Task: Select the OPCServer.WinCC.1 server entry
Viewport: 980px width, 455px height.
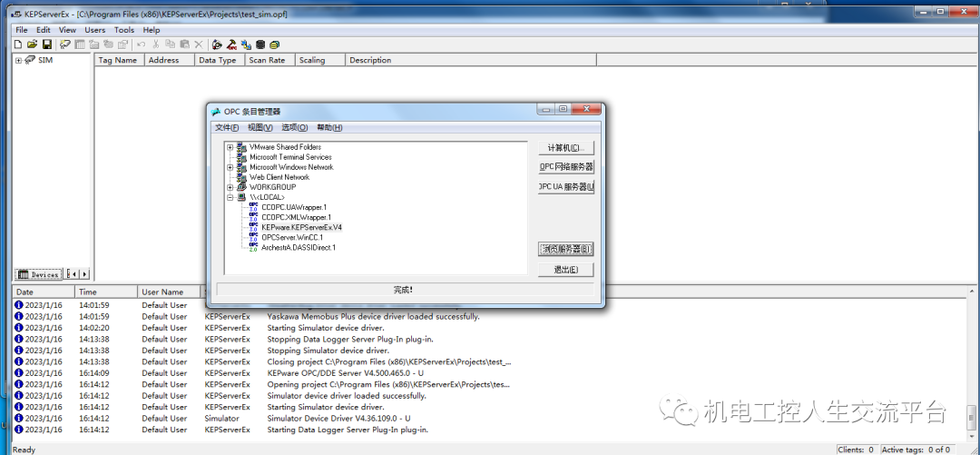Action: (x=291, y=237)
